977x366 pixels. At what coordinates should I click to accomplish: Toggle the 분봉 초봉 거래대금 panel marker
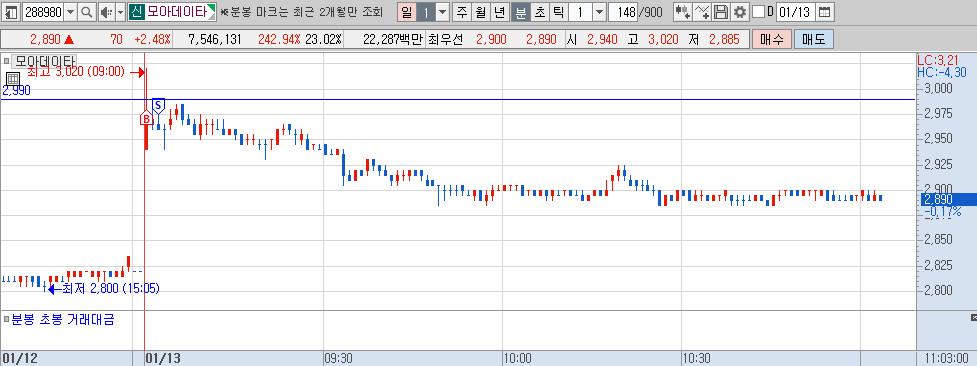point(6,320)
